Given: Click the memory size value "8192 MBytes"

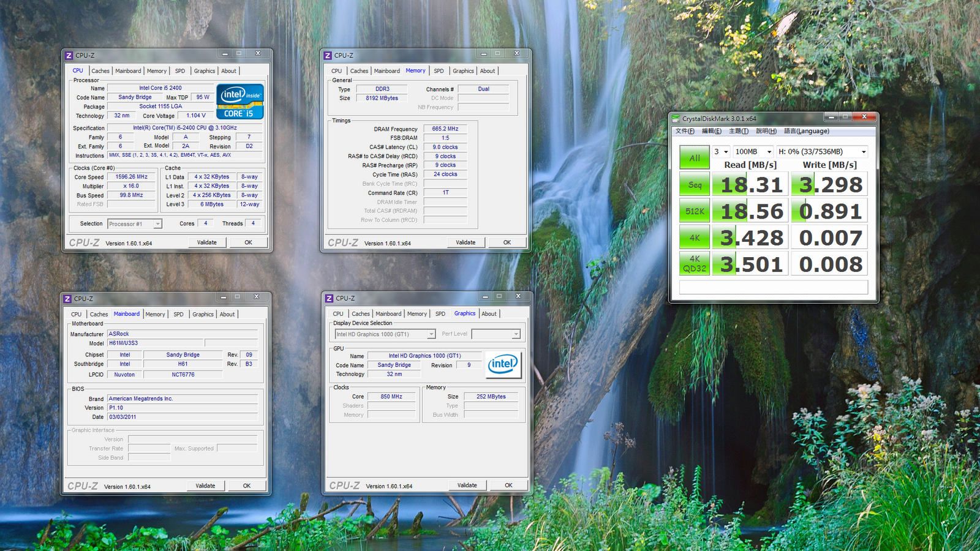Looking at the screenshot, I should 382,99.
